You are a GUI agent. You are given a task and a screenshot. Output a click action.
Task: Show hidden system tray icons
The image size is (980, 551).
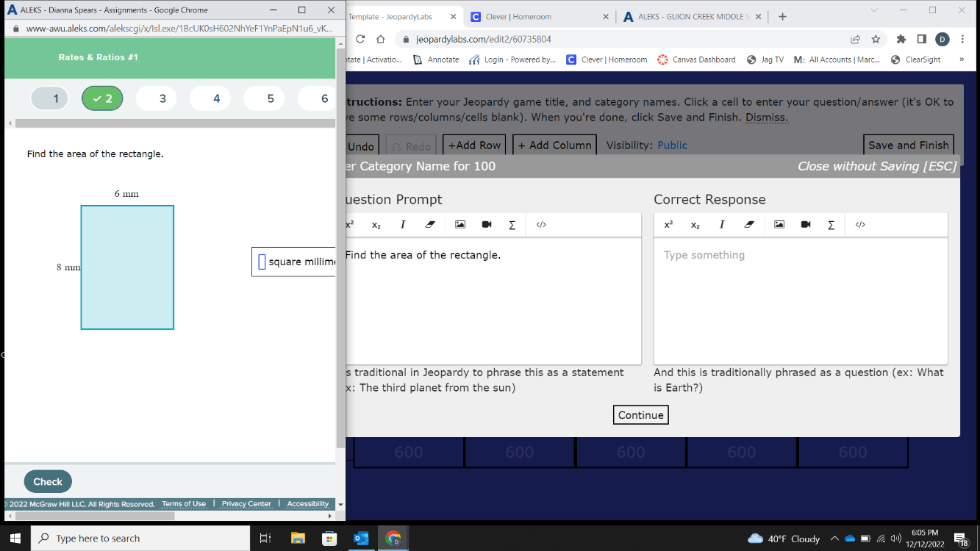[834, 539]
